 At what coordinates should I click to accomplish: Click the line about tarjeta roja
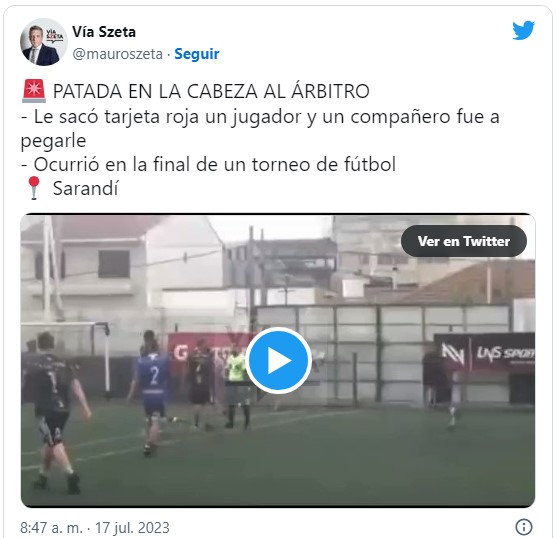tap(260, 128)
